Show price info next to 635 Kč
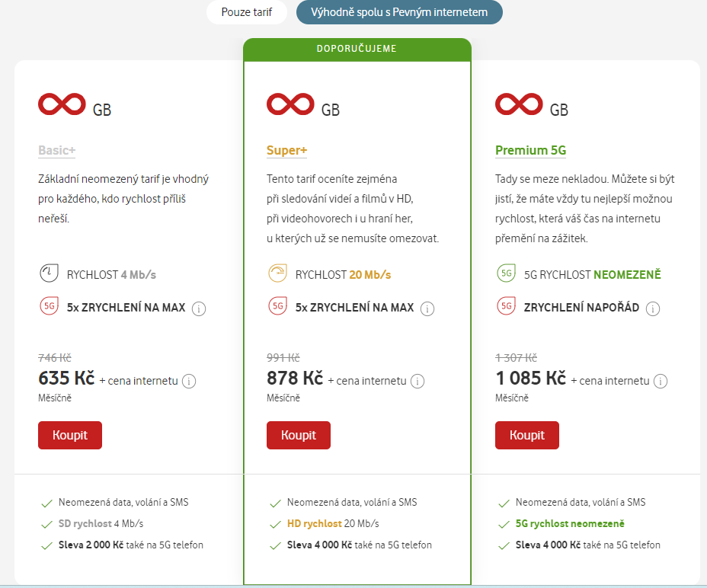The width and height of the screenshot is (707, 588). (x=189, y=382)
